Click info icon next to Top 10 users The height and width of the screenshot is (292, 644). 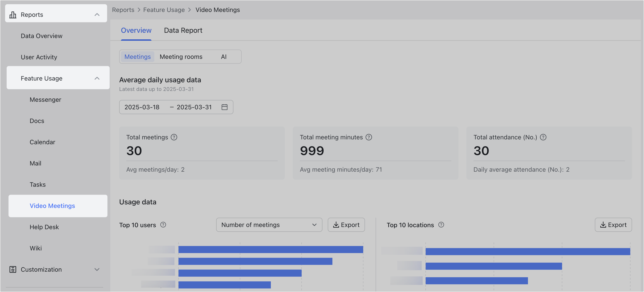coord(163,225)
